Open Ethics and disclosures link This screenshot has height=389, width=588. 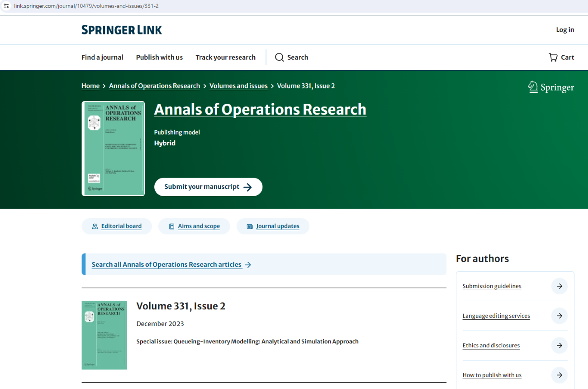491,346
